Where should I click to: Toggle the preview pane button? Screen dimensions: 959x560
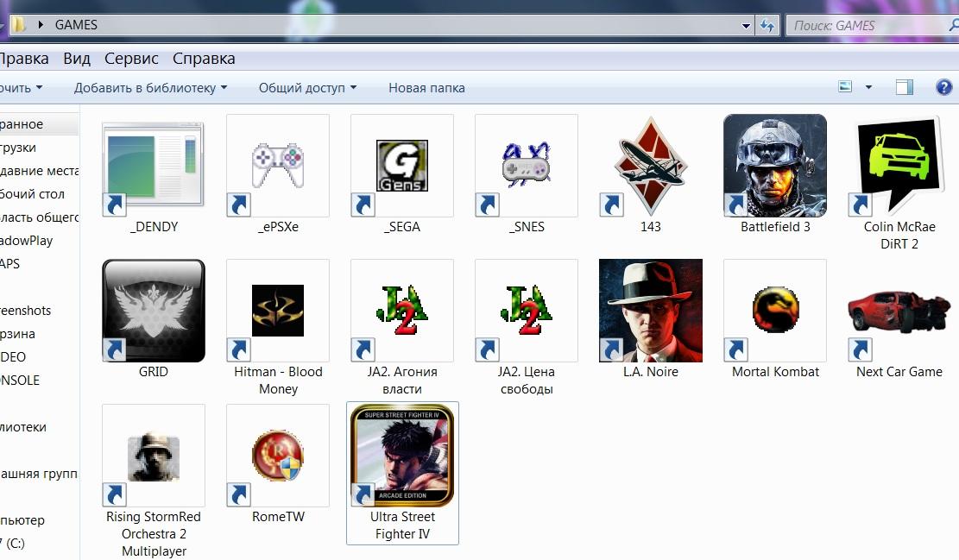(x=905, y=87)
